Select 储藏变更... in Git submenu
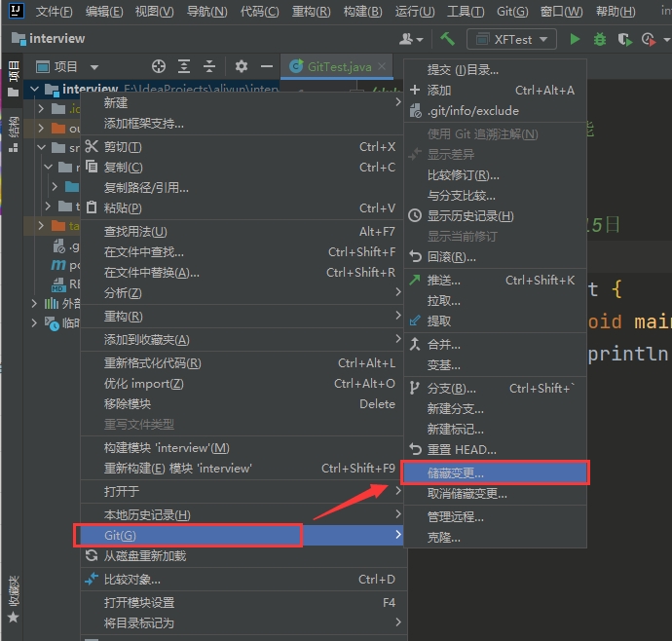Viewport: 672px width, 641px height. click(456, 472)
